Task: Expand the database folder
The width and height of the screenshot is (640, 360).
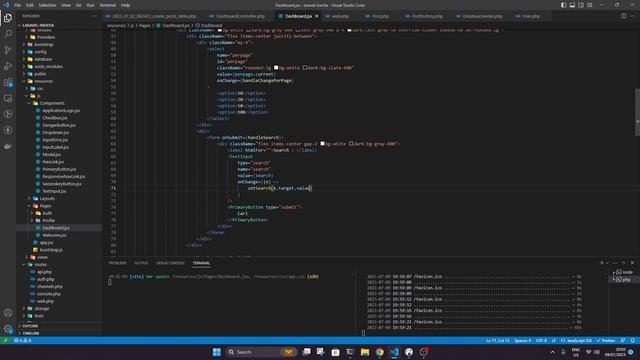Action: tap(59, 59)
